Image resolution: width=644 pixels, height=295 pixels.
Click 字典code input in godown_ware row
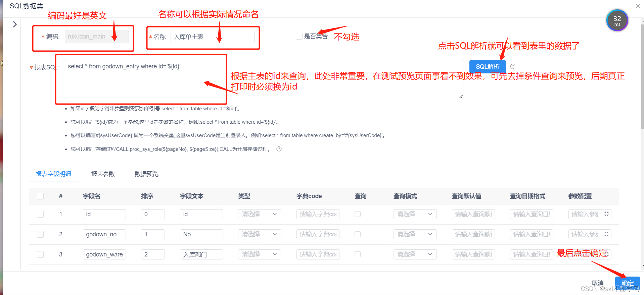tap(318, 254)
